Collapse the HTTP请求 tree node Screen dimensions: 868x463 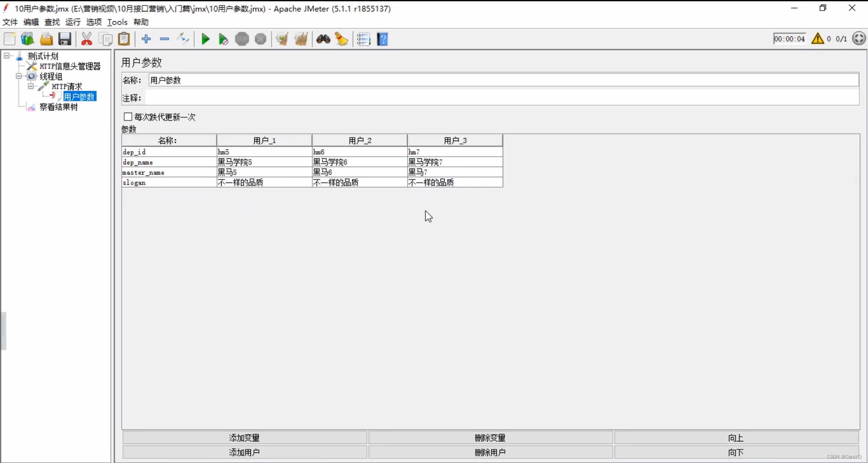pos(31,86)
